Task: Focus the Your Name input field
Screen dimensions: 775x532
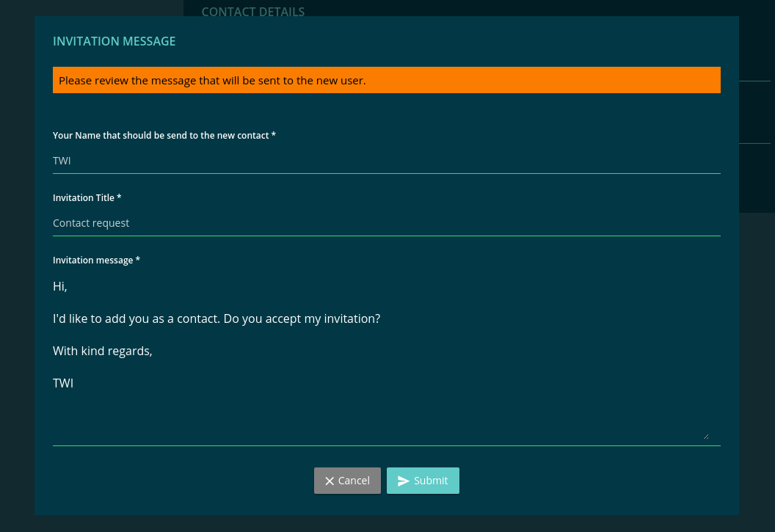Action: (x=387, y=161)
